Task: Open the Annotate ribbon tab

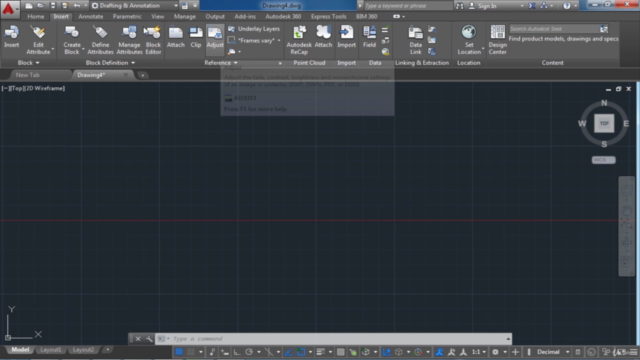Action: 91,16
